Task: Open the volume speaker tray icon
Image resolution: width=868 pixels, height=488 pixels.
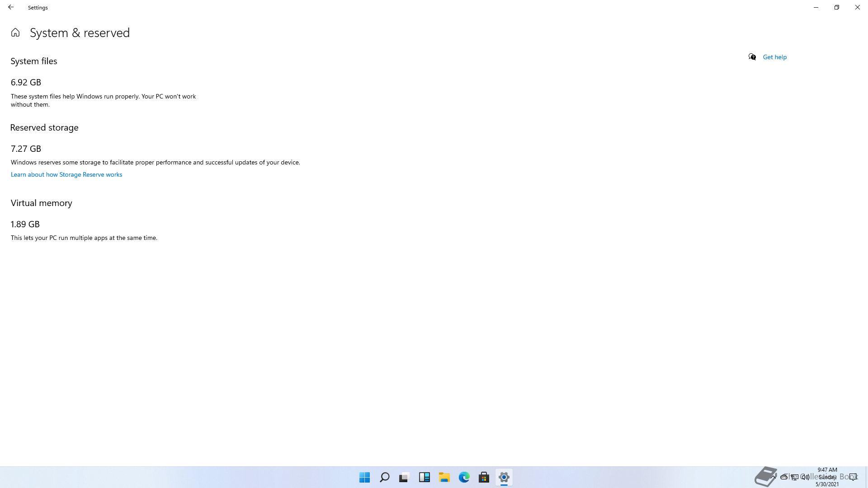Action: [x=805, y=477]
